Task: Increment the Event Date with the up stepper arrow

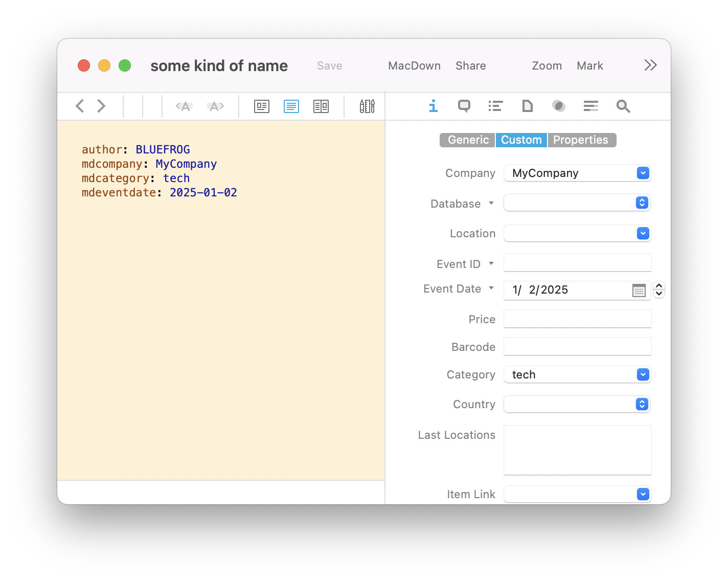Action: (659, 286)
